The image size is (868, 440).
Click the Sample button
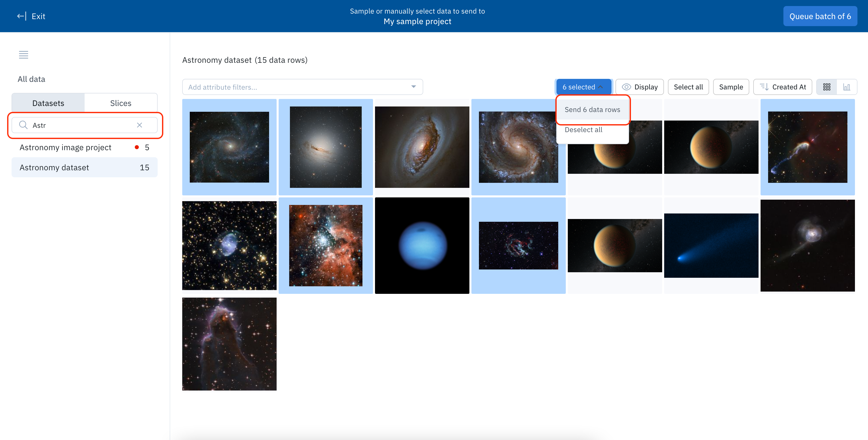tap(731, 87)
